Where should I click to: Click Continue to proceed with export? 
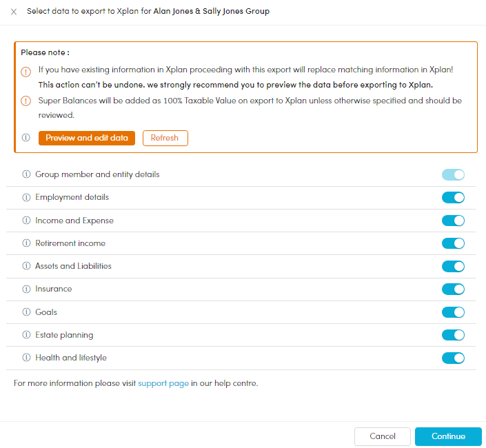tap(448, 436)
